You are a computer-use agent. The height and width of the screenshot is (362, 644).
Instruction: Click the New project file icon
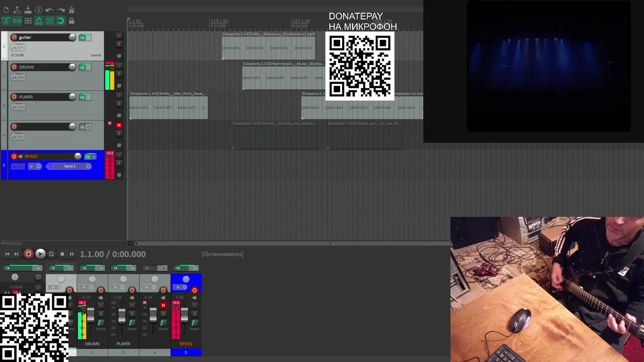(6, 10)
